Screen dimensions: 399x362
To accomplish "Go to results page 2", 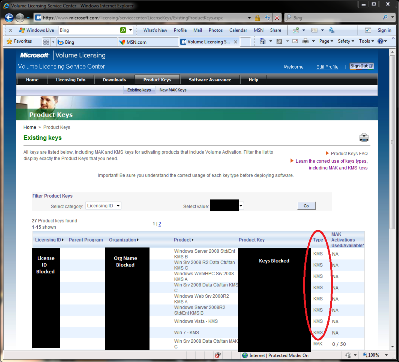I will 160,225.
